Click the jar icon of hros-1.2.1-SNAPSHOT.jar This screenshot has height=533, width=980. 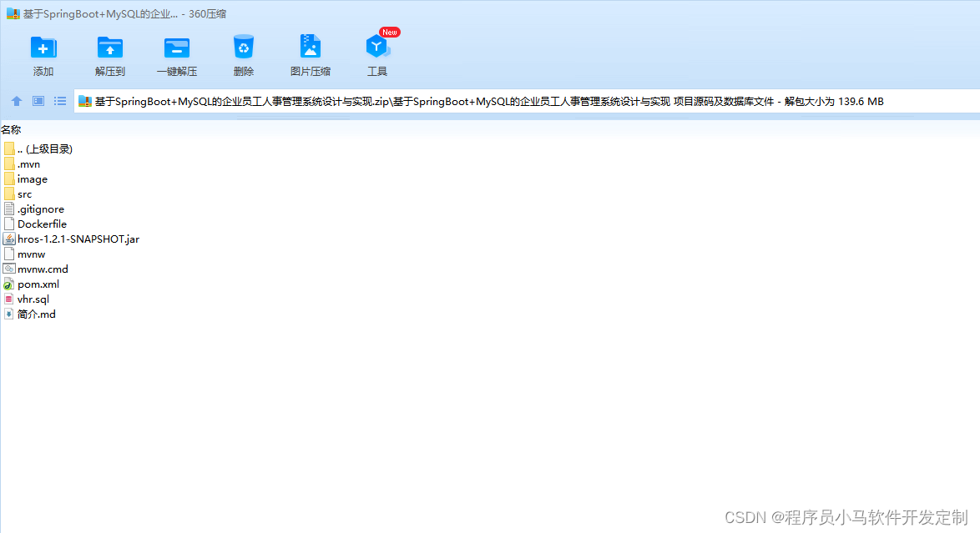8,239
